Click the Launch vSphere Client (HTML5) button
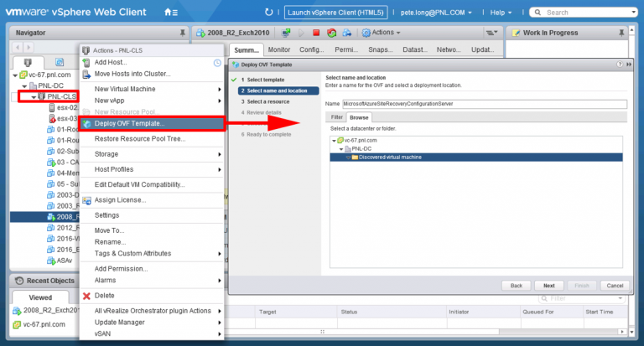Screen dimensions: 644x346 pos(335,13)
